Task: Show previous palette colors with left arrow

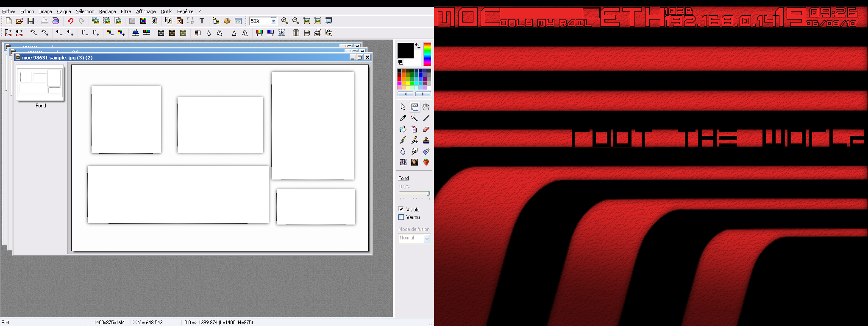Action: pos(406,94)
